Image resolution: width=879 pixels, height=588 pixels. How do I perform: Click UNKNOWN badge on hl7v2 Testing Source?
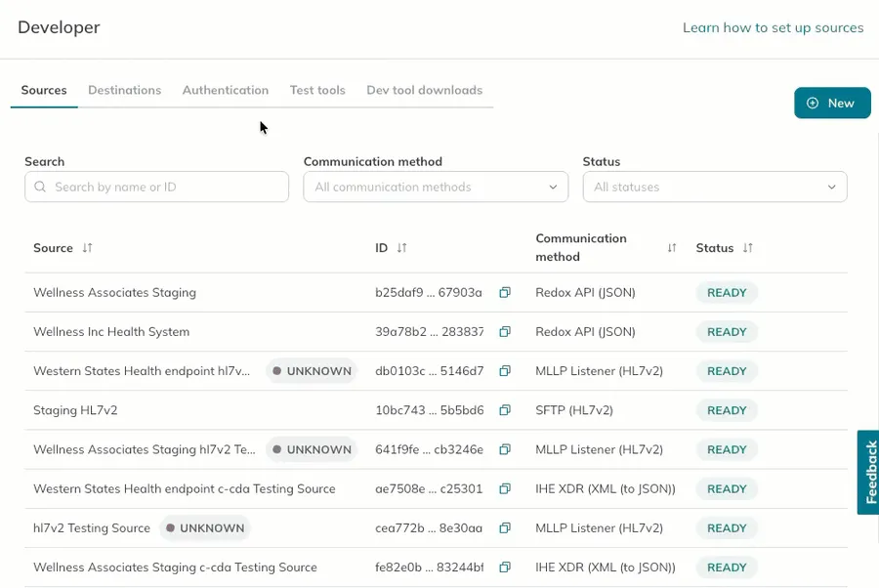coord(205,528)
